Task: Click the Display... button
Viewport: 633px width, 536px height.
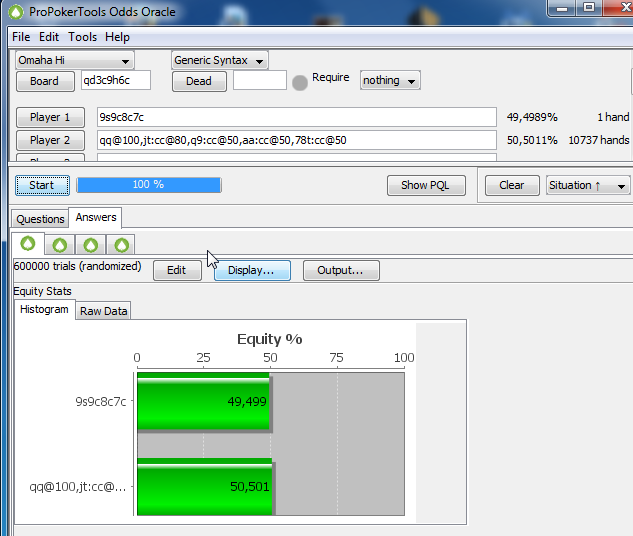Action: click(252, 270)
